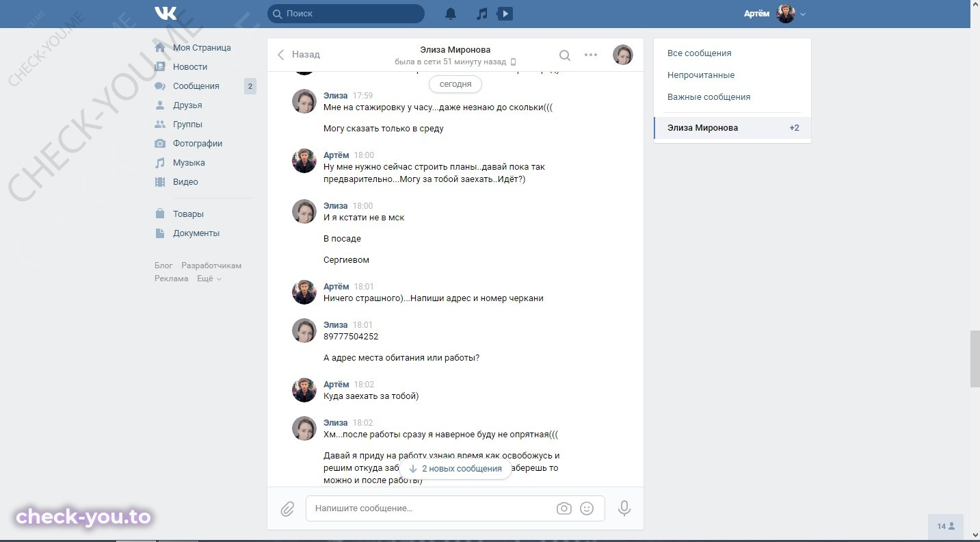Search within the conversation magnifier icon
Viewport: 980px width, 542px height.
(564, 55)
